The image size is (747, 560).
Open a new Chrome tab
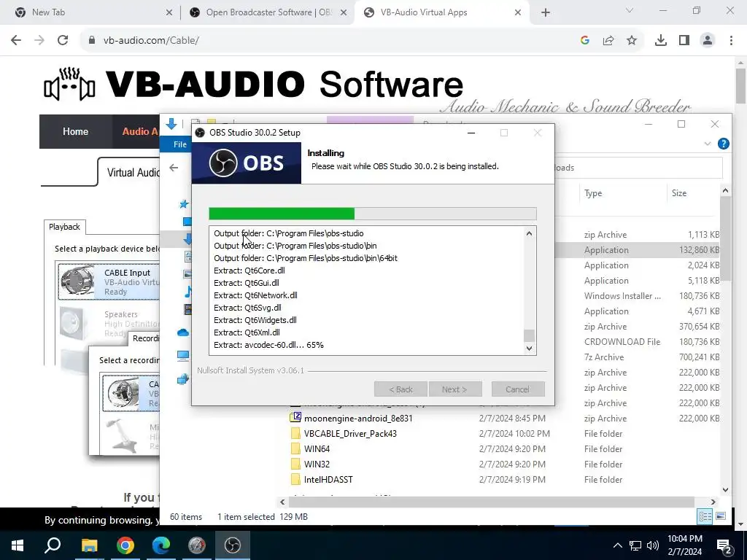[x=546, y=12]
